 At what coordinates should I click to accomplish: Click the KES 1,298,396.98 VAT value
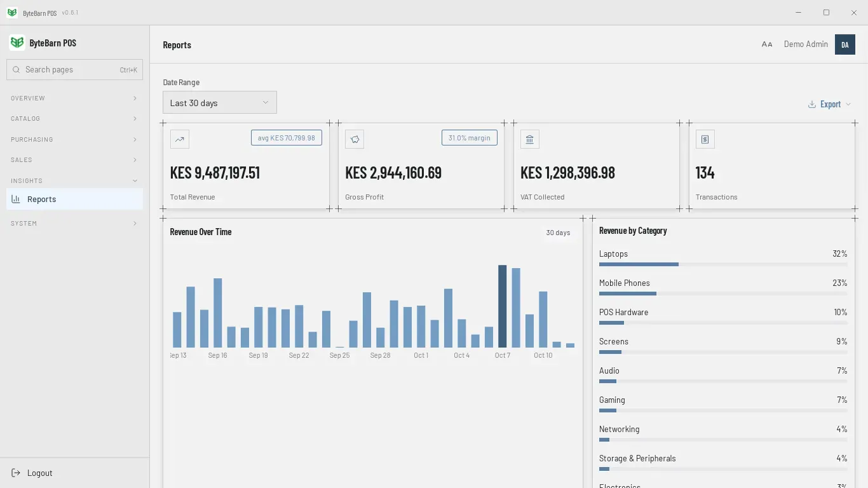[x=567, y=173]
